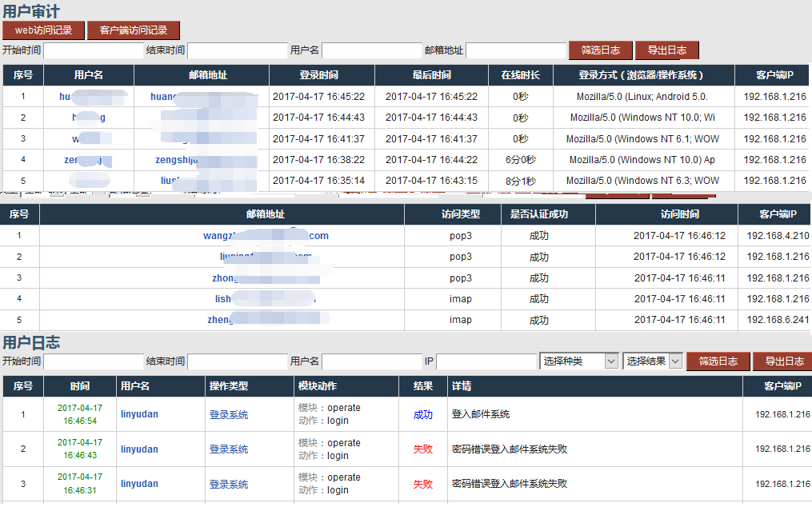Open linyudan user link in the 16:46:54 row
Viewport: 812px width, 519px height.
coord(139,414)
